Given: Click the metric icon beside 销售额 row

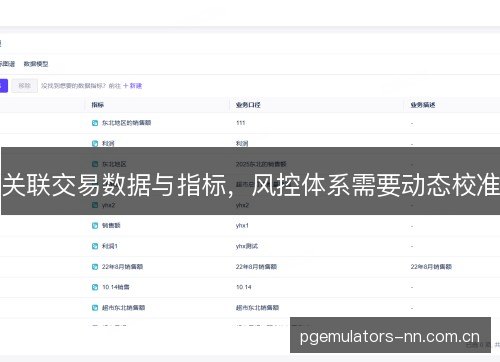Looking at the screenshot, I should (95, 226).
